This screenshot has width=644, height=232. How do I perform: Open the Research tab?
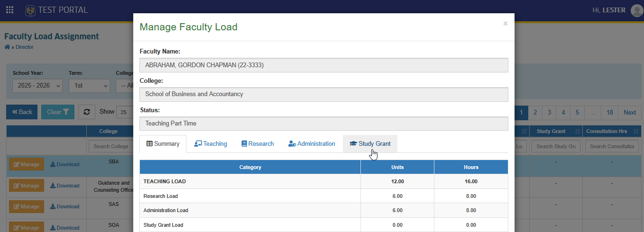pos(258,144)
